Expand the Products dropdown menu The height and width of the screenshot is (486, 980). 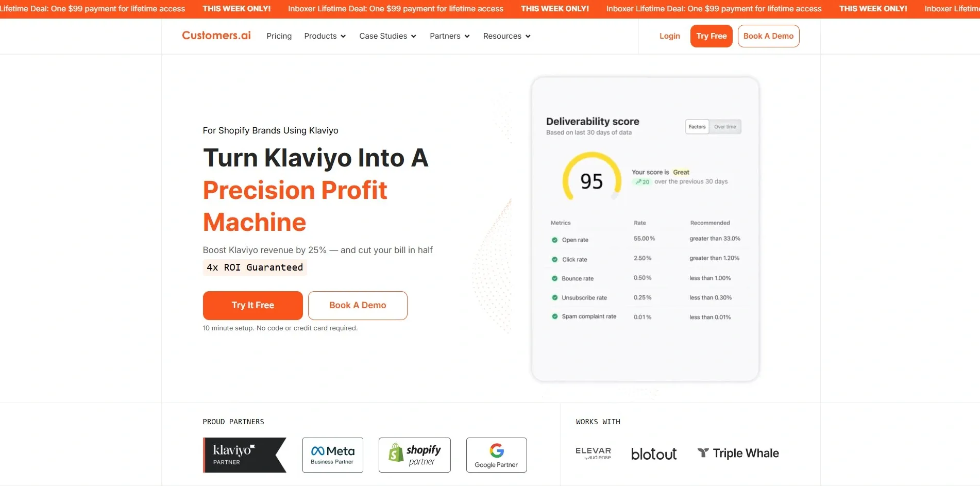coord(325,36)
